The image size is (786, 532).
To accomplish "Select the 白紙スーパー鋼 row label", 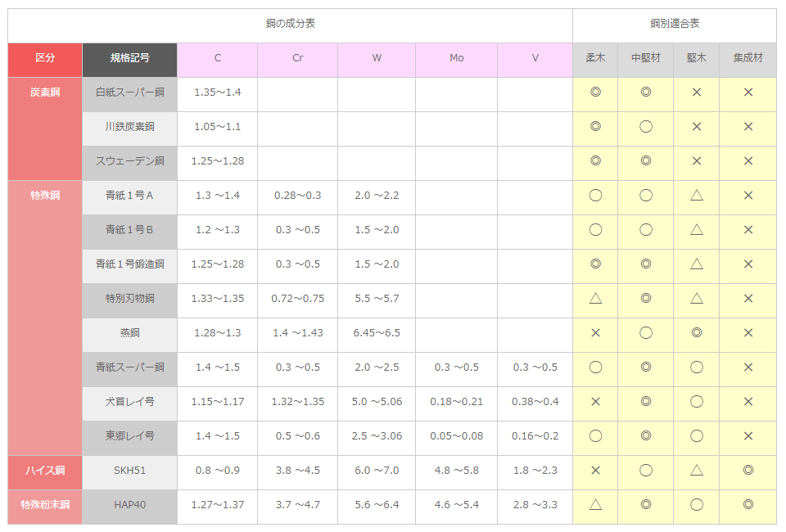I will click(x=130, y=92).
